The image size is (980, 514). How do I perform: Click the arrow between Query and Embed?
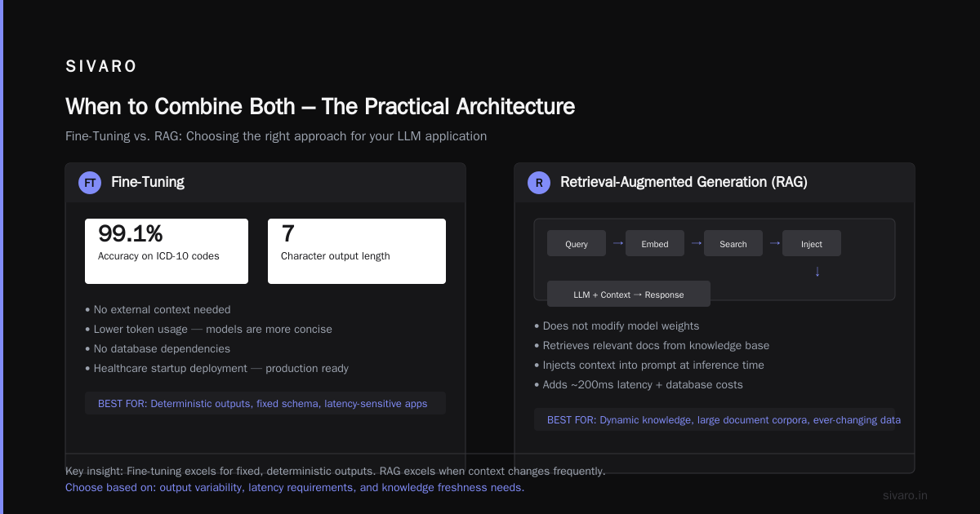(x=618, y=243)
